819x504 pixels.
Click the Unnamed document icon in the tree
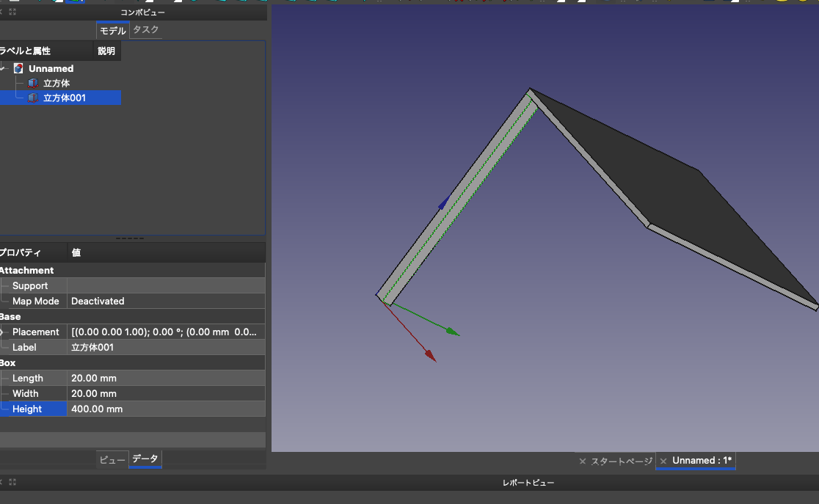point(18,68)
